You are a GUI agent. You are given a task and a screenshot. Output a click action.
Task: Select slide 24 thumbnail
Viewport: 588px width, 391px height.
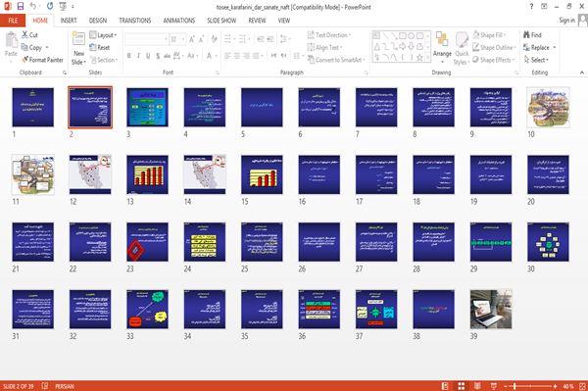(x=205, y=242)
